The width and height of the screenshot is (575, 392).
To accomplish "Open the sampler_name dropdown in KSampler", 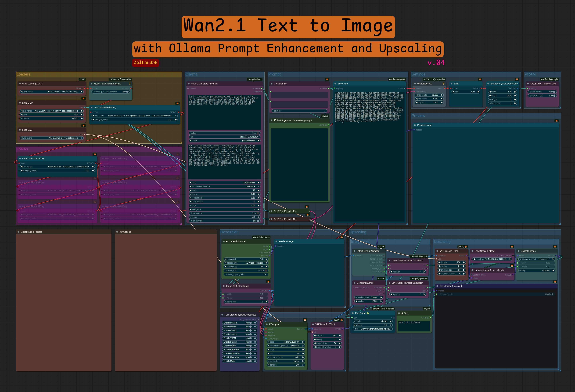I will click(x=286, y=357).
